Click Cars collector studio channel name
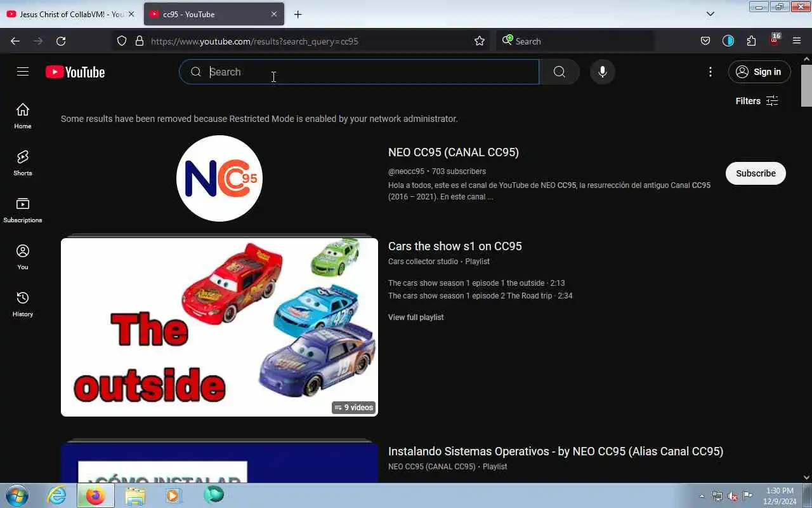Viewport: 812px width, 508px height. pyautogui.click(x=423, y=262)
